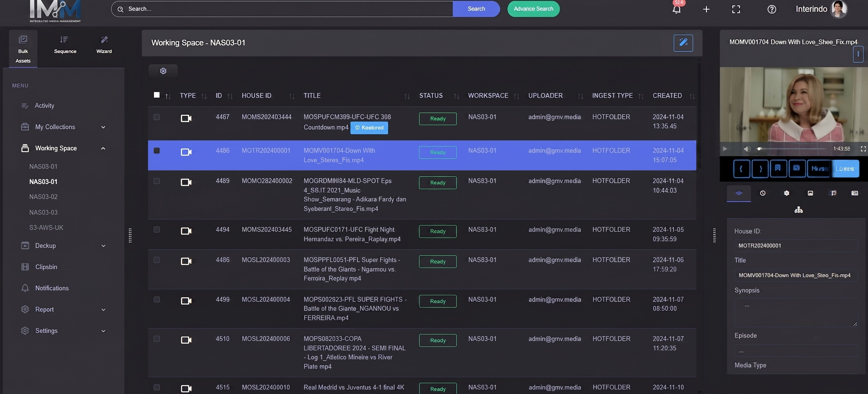Seek the video progress slider
This screenshot has width=868, height=394.
click(x=792, y=149)
